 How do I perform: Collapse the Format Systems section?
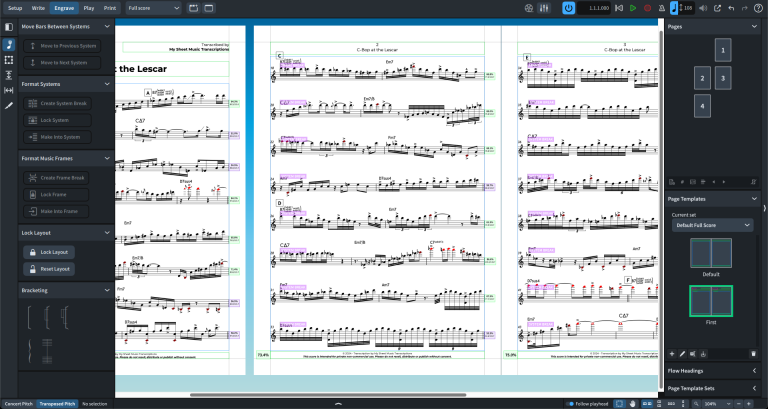click(x=107, y=84)
